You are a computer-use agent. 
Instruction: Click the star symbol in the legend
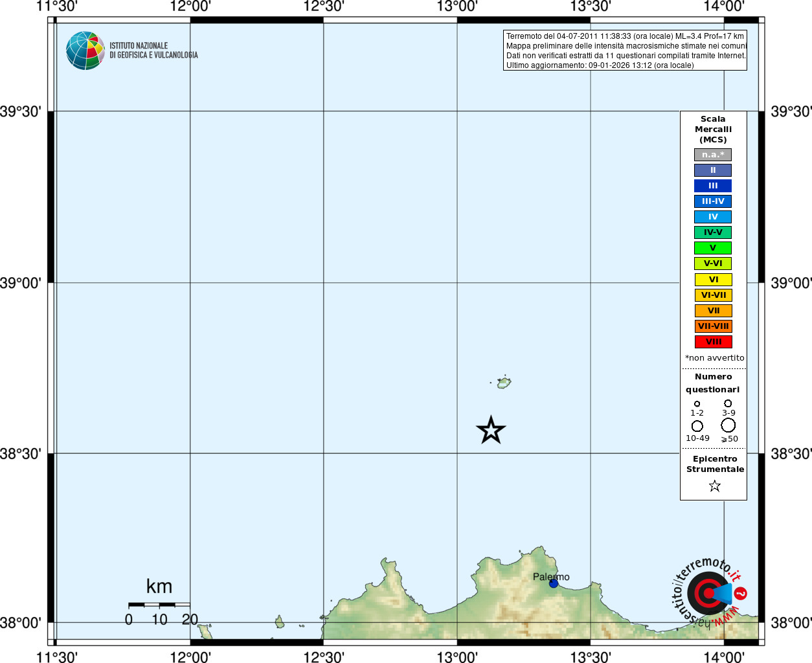(x=715, y=486)
